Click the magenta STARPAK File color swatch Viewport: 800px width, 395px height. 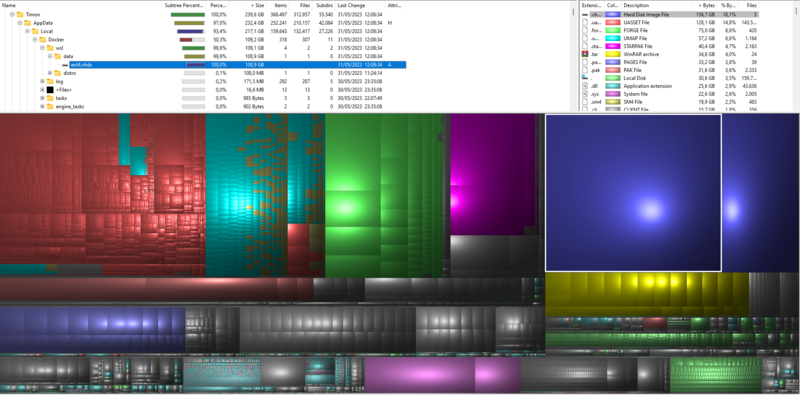tap(612, 46)
